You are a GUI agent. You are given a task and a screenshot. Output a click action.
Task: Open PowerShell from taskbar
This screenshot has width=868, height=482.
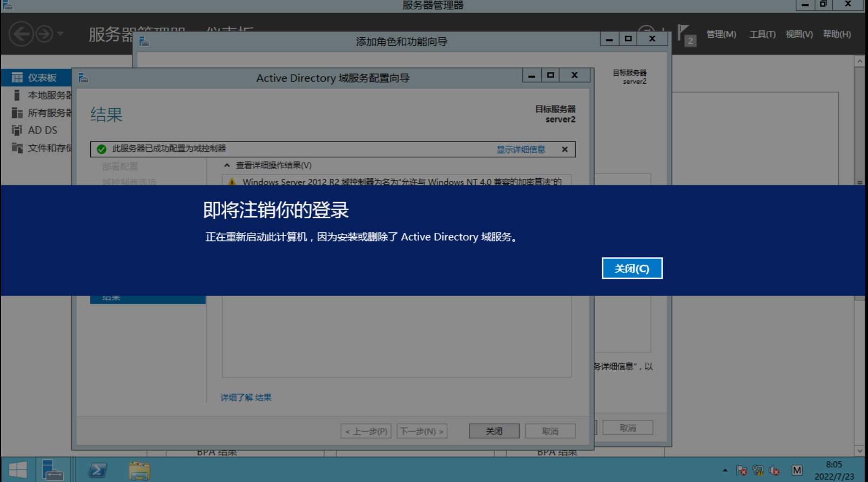click(x=98, y=470)
